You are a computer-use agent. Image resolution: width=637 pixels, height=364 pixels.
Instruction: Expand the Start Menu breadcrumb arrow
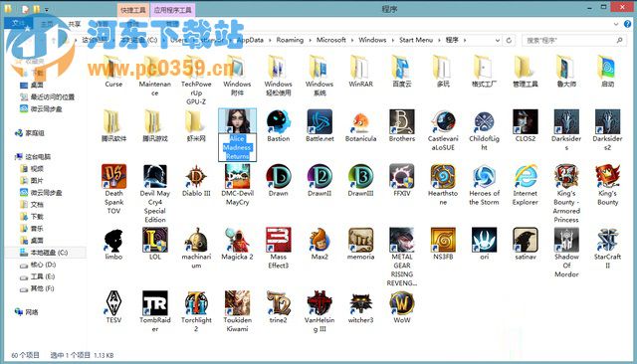[x=440, y=40]
